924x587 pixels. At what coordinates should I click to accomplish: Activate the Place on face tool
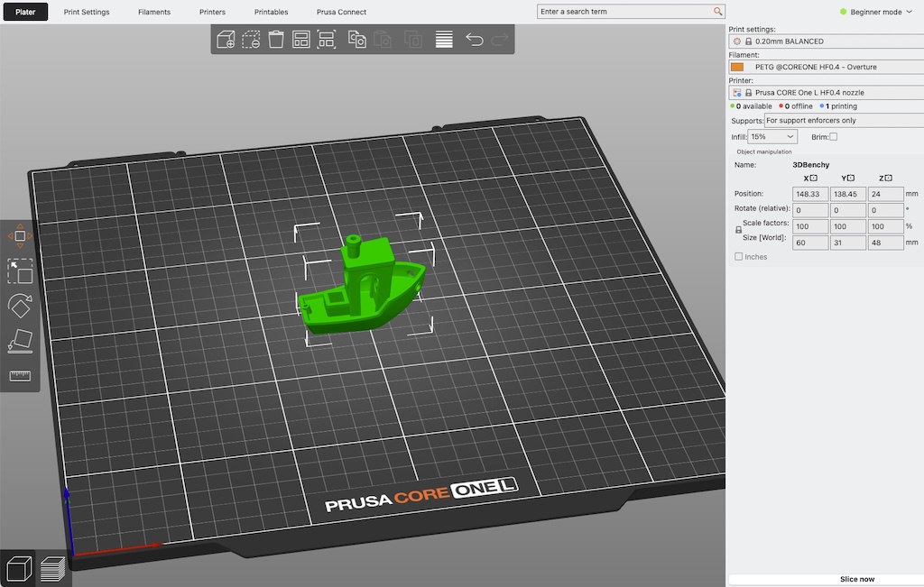20,341
